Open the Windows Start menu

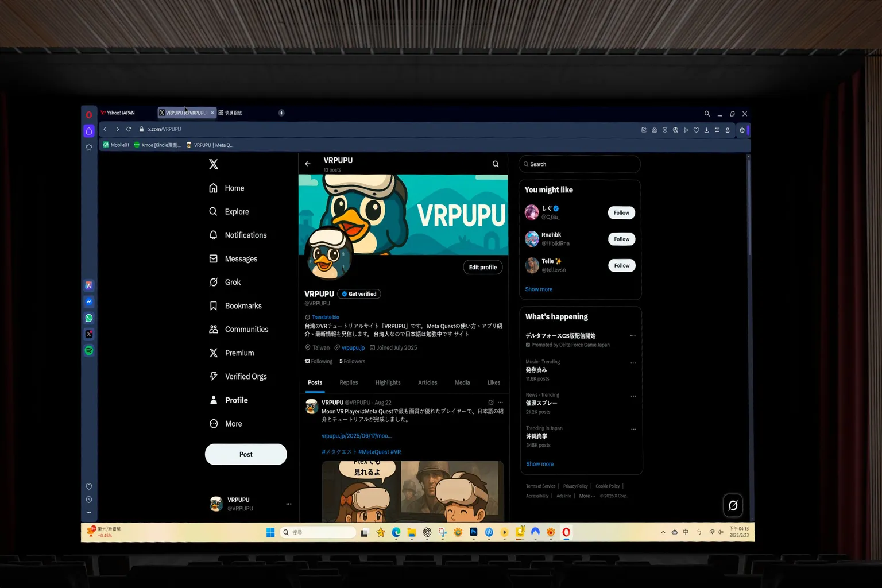coord(270,533)
